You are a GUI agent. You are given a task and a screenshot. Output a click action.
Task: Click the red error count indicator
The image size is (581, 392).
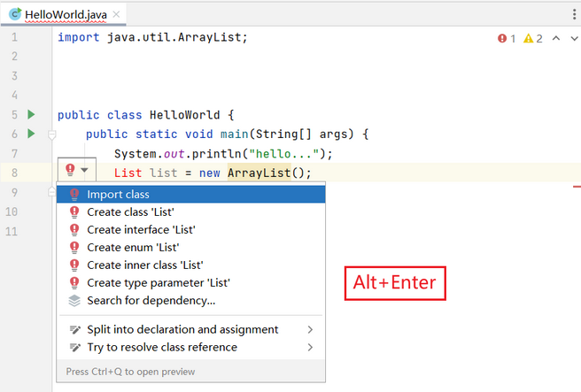pos(506,39)
